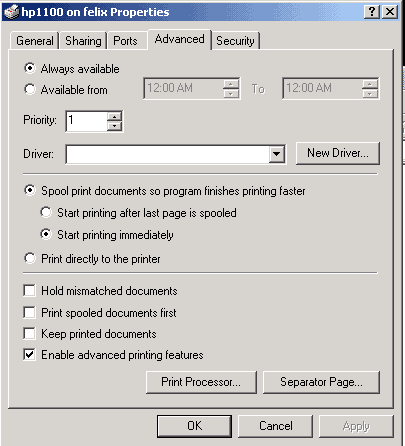This screenshot has width=405, height=446.
Task: Check Print spooled documents first
Action: point(29,312)
